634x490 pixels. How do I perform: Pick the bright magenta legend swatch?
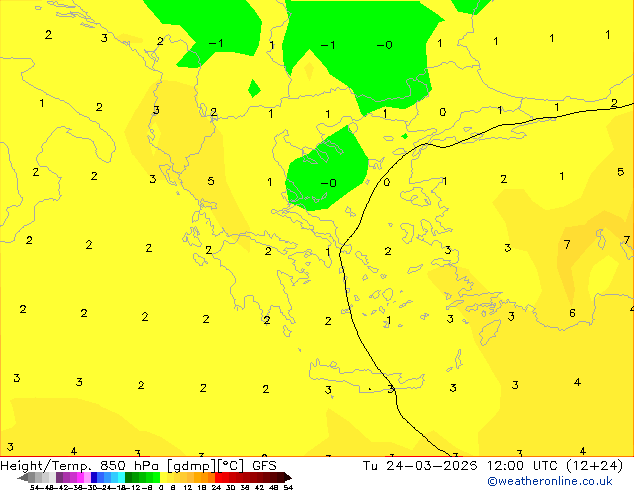80,477
